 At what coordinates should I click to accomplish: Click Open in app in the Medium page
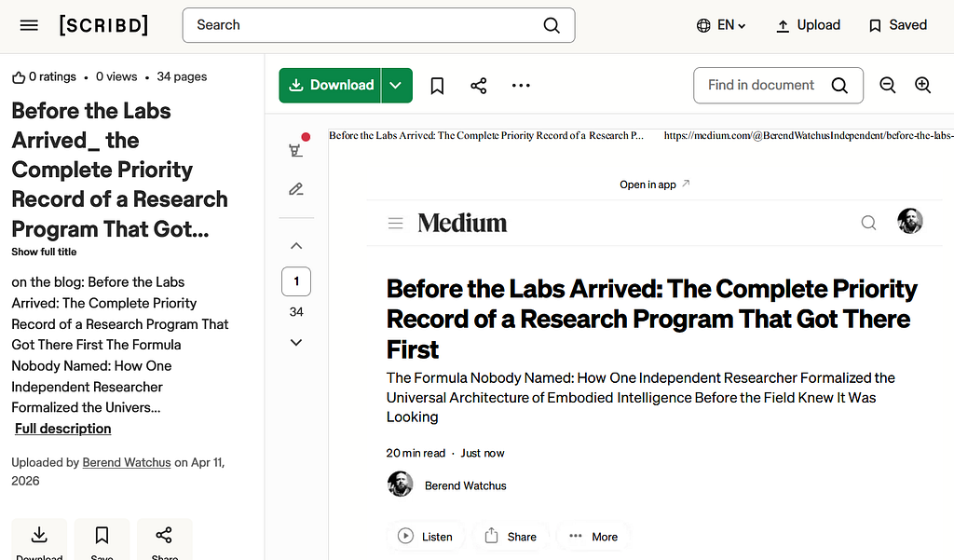click(655, 184)
